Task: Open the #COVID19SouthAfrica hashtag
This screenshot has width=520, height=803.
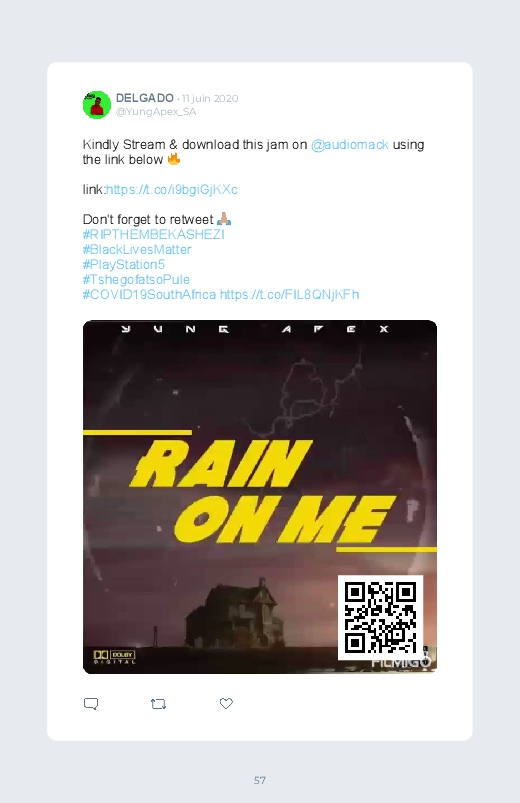Action: (x=150, y=294)
